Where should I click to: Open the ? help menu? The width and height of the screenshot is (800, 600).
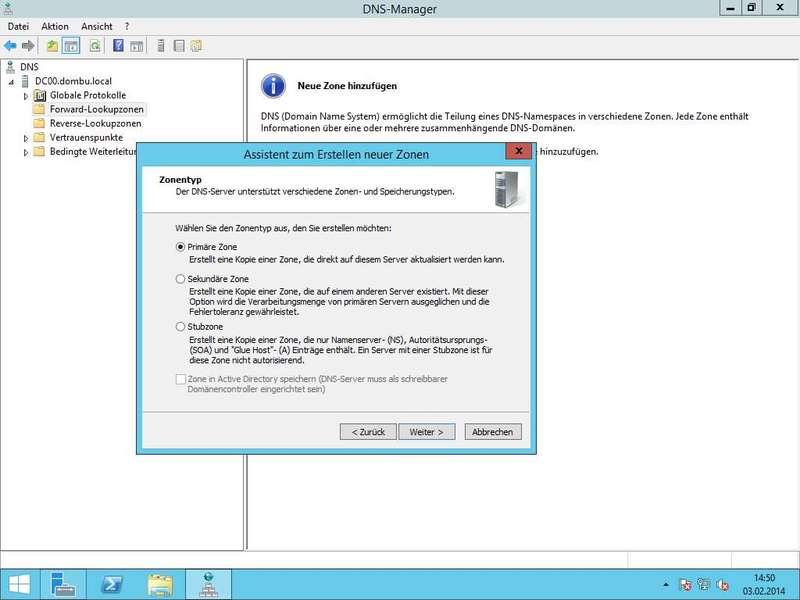coord(127,26)
